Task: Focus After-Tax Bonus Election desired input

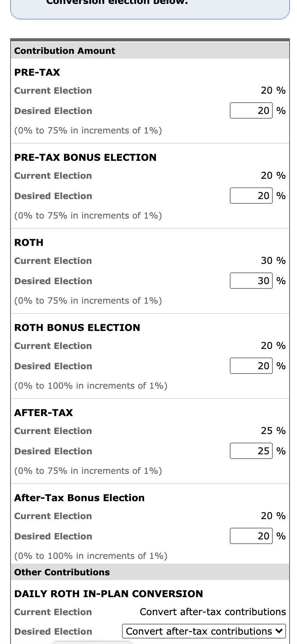Action: coord(251,536)
